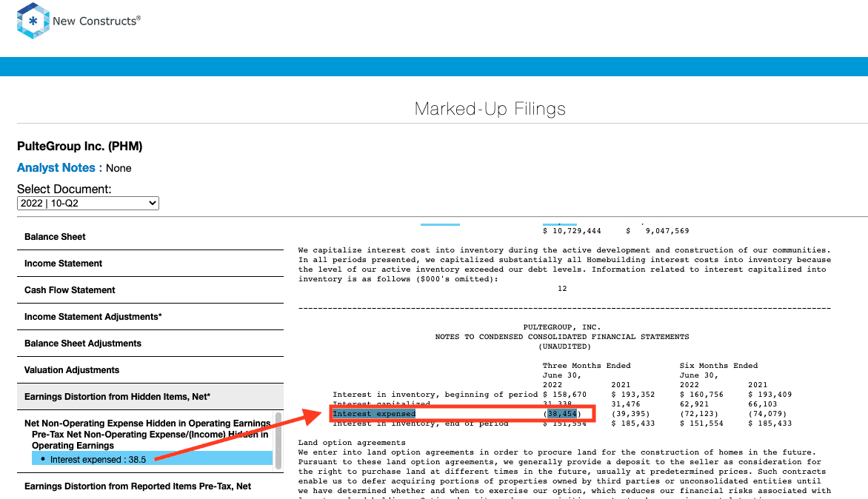The image size is (868, 499).
Task: Click Pre-Tax Net Non-Operating Expense/(Income) subheading
Action: coord(150,440)
